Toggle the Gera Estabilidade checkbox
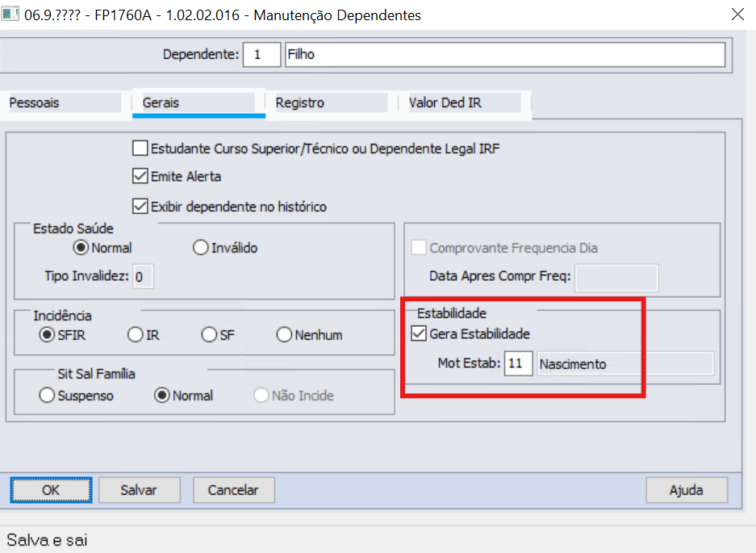The image size is (756, 553). click(x=419, y=333)
